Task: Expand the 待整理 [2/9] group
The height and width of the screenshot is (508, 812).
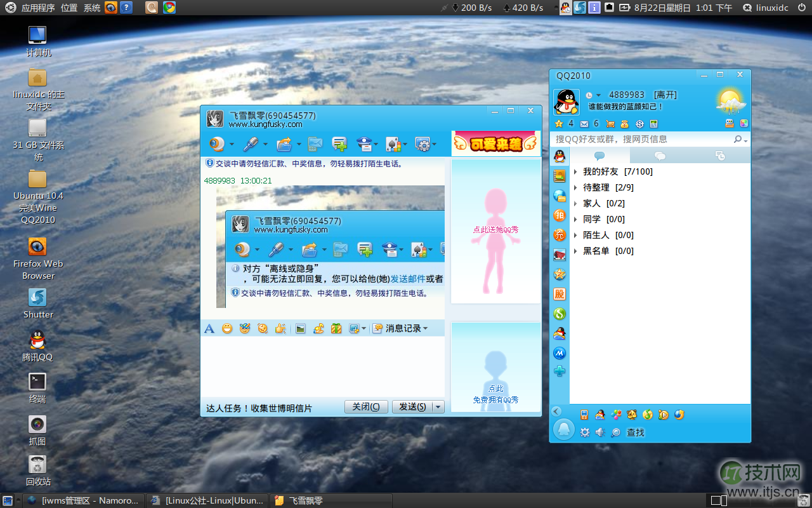Action: (x=575, y=187)
